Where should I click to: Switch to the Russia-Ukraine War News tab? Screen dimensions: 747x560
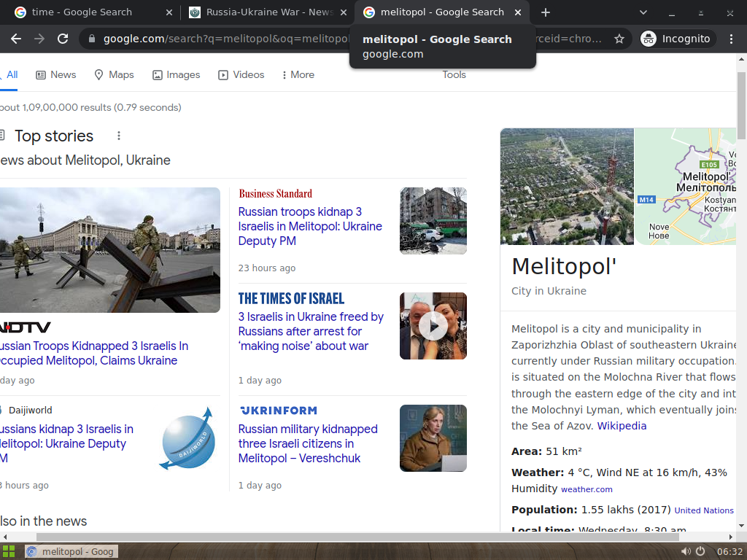coord(269,12)
